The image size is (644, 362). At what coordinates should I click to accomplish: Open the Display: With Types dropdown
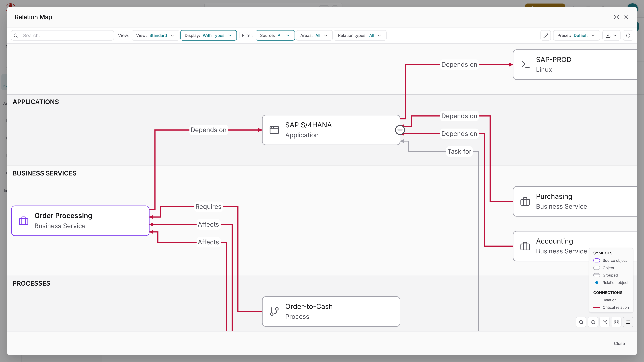pyautogui.click(x=208, y=36)
